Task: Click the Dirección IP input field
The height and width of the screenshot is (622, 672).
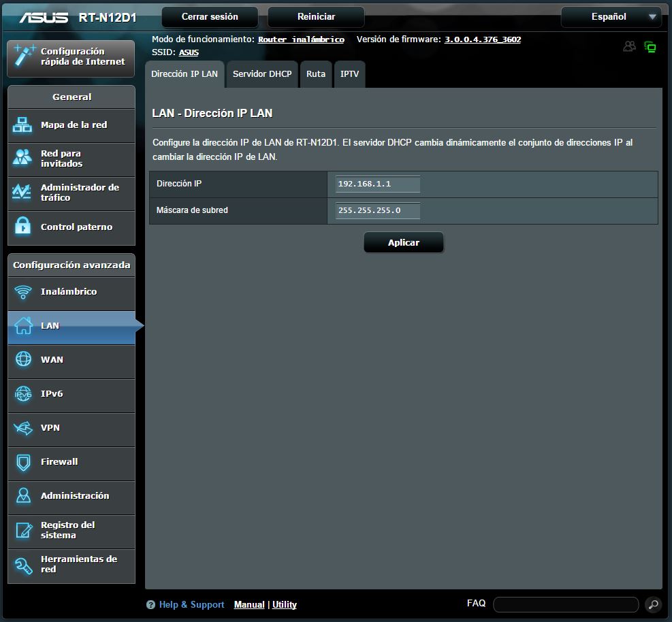Action: click(378, 184)
